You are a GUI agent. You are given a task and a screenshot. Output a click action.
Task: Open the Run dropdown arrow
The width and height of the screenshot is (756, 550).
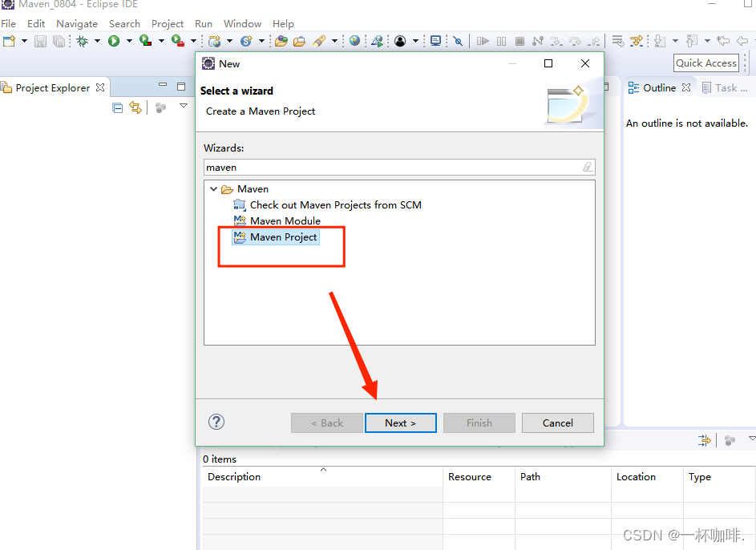[129, 41]
